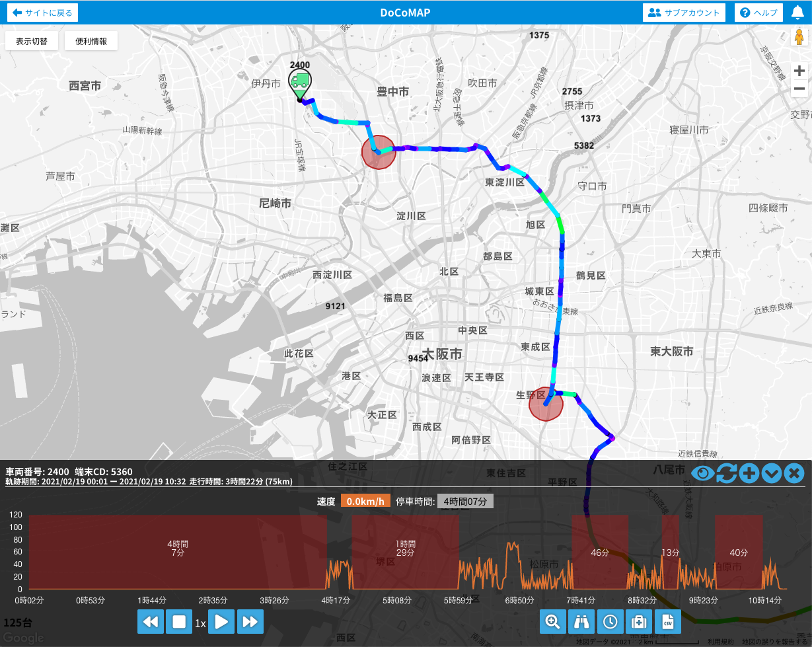
Task: Stop the track playback
Action: (179, 622)
